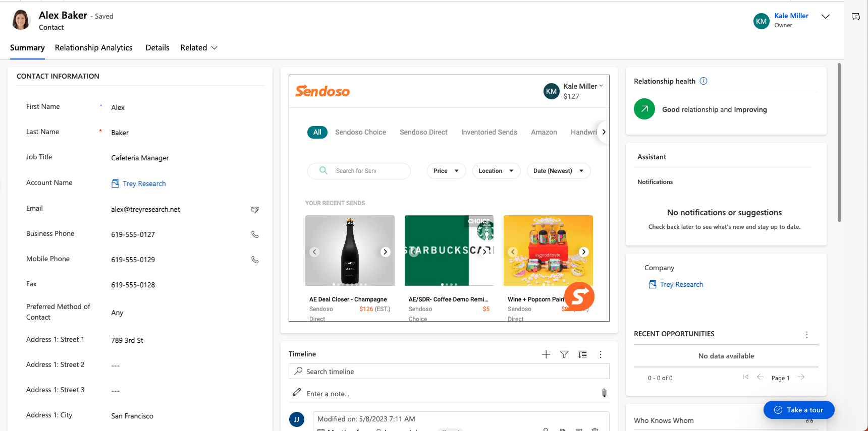Viewport: 868px width, 431px height.
Task: Click the Preferred Method of Contact value Any
Action: click(117, 313)
